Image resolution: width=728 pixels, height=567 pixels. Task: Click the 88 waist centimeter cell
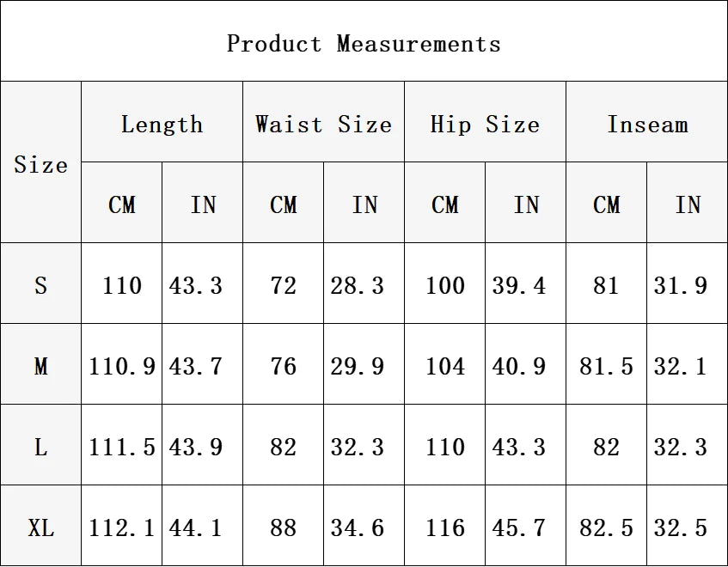(x=284, y=526)
